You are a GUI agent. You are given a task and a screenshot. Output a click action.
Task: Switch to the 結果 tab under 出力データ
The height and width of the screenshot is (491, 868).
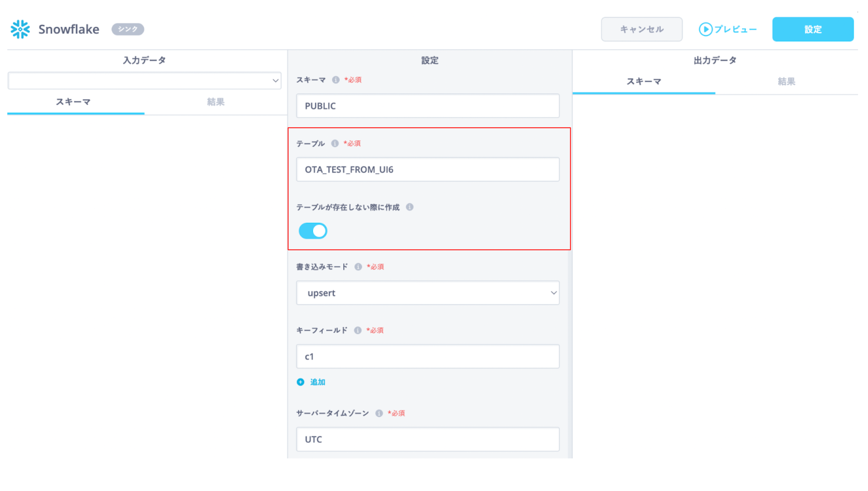786,81
